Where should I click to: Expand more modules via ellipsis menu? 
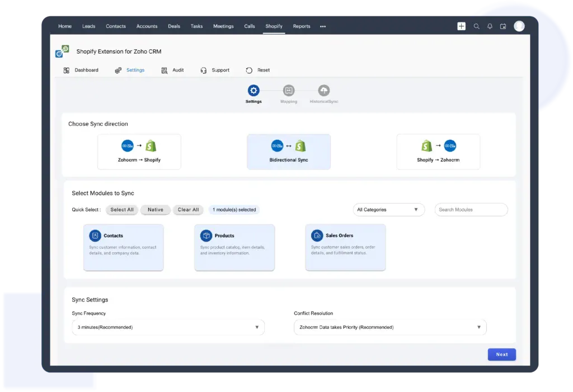click(x=323, y=26)
